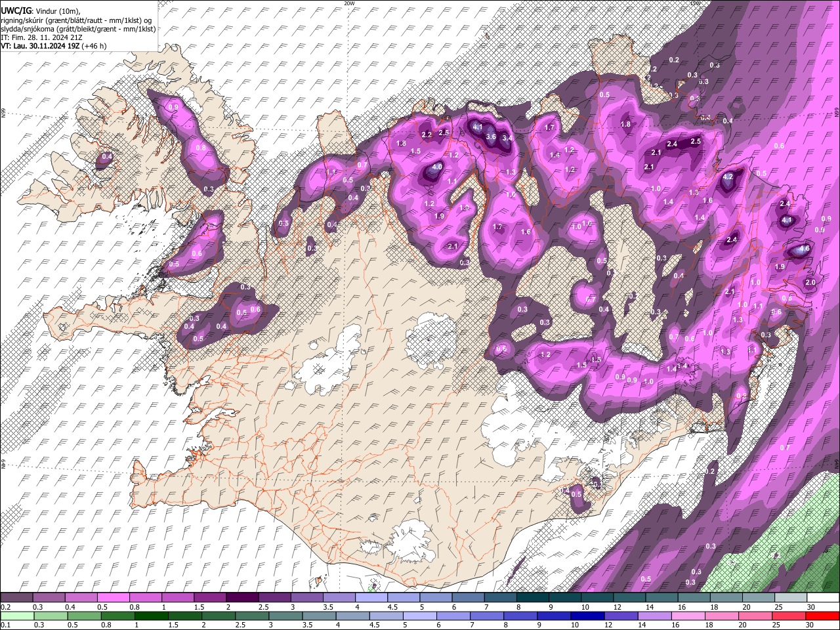Click the white 30 swatch ending the top legend row

point(823,598)
